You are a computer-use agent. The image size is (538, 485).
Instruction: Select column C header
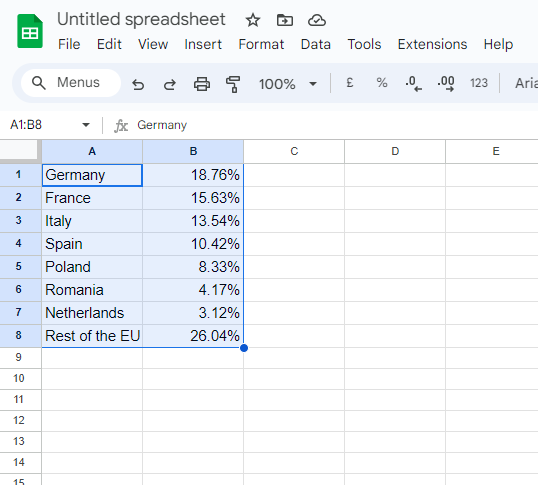294,151
